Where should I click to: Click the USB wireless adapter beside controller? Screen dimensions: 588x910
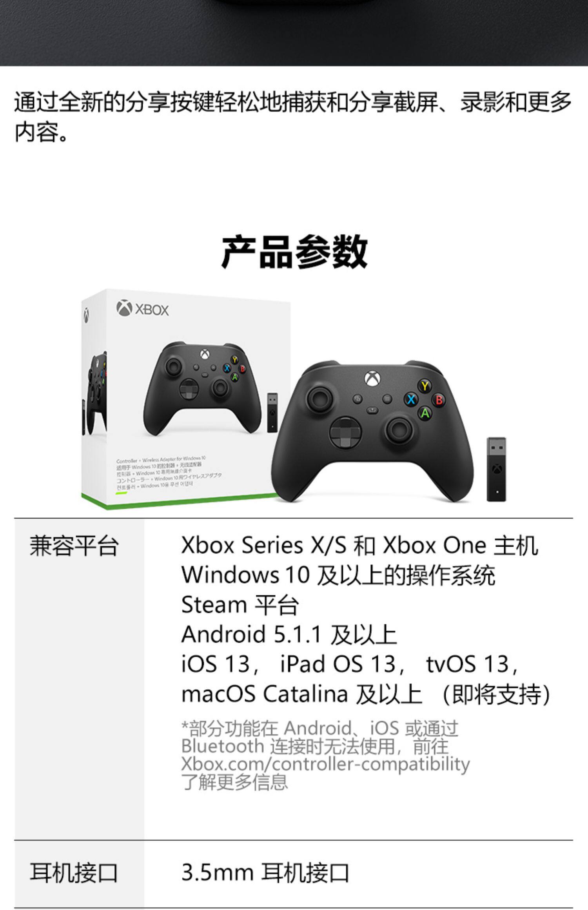[497, 469]
